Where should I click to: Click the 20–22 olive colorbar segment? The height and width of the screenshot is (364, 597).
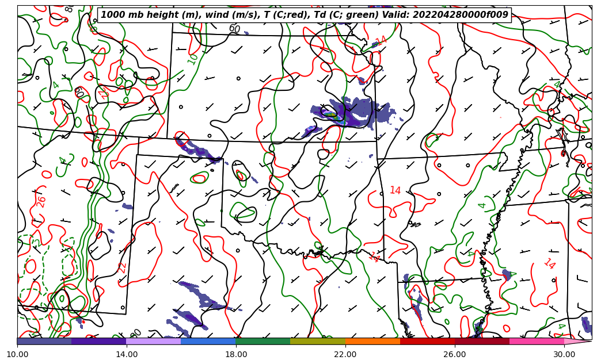pyautogui.click(x=318, y=341)
